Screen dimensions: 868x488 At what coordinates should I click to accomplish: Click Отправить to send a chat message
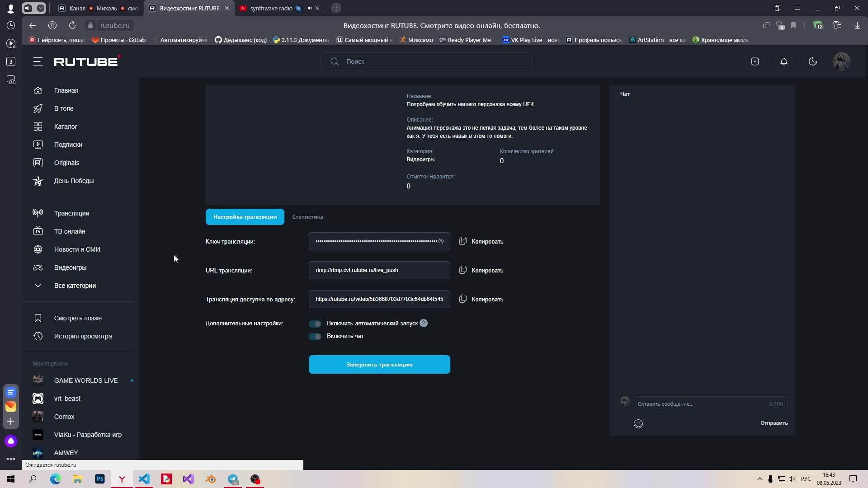(x=774, y=423)
